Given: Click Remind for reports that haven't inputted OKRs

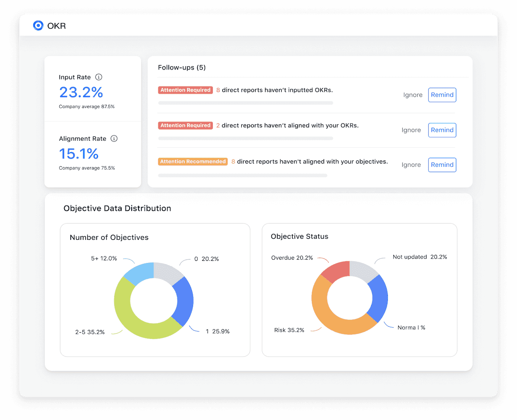Looking at the screenshot, I should click(442, 94).
